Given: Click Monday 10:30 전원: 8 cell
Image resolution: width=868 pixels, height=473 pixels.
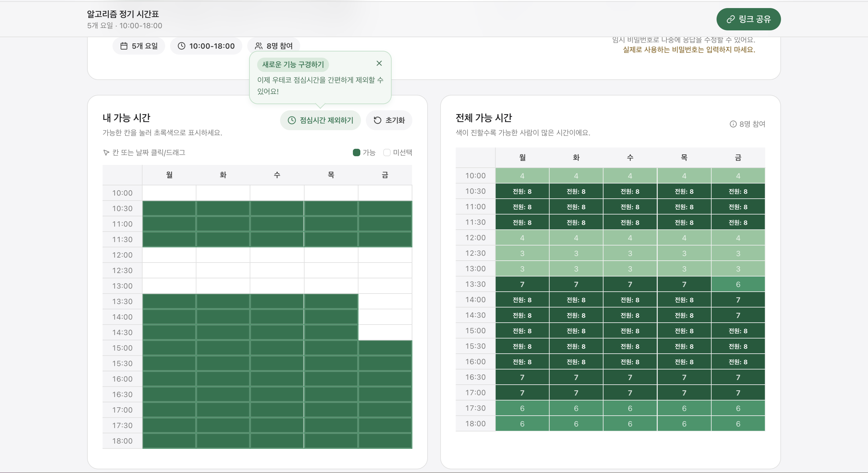Looking at the screenshot, I should (522, 191).
